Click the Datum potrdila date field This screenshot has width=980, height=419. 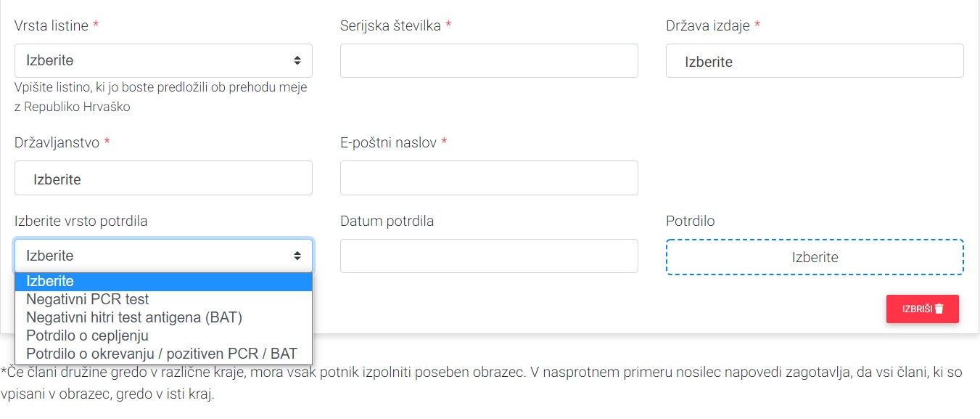click(488, 256)
